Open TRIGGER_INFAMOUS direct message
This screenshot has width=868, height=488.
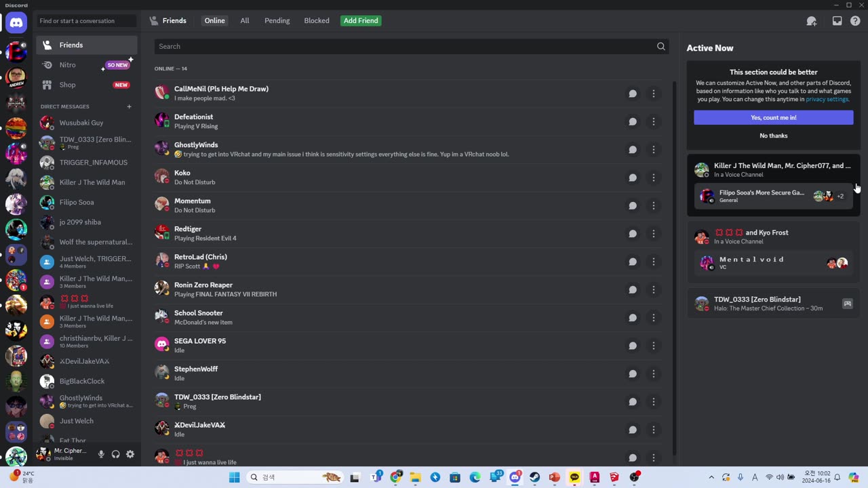click(x=87, y=163)
